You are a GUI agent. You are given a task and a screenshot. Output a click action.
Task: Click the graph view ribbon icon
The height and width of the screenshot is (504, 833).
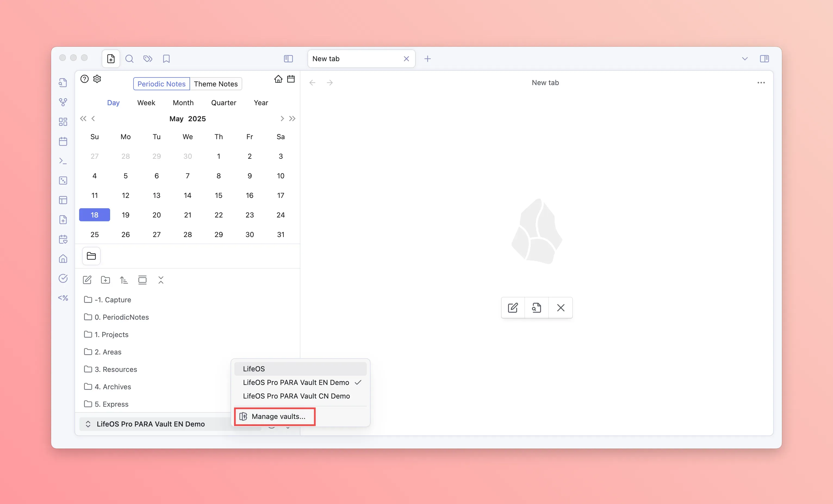coord(63,102)
